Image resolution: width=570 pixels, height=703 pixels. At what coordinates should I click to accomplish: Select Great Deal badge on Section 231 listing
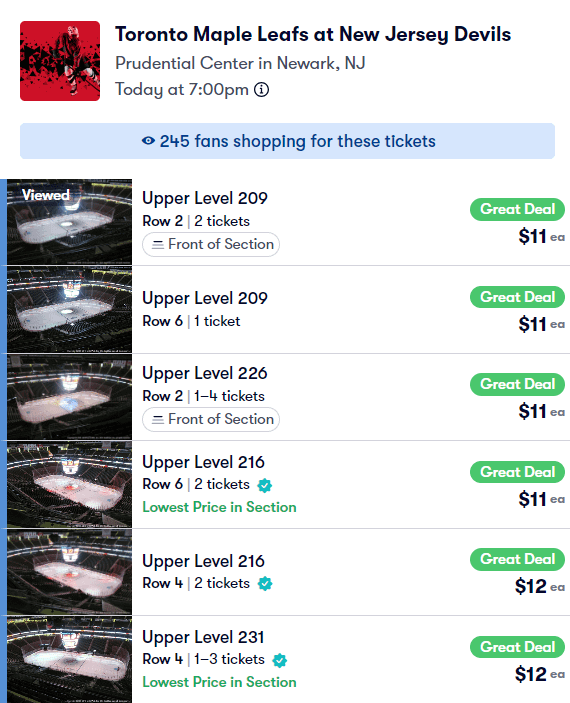click(x=517, y=647)
